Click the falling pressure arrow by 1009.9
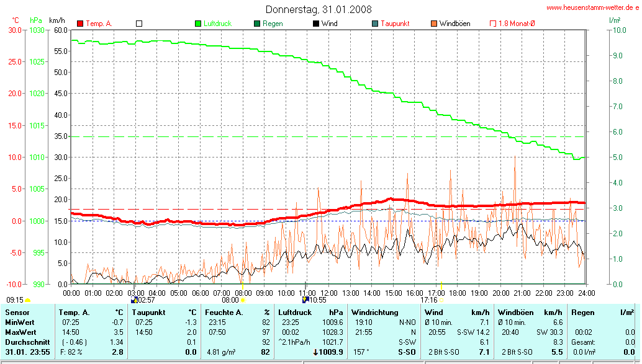642x364 pixels. (316, 352)
